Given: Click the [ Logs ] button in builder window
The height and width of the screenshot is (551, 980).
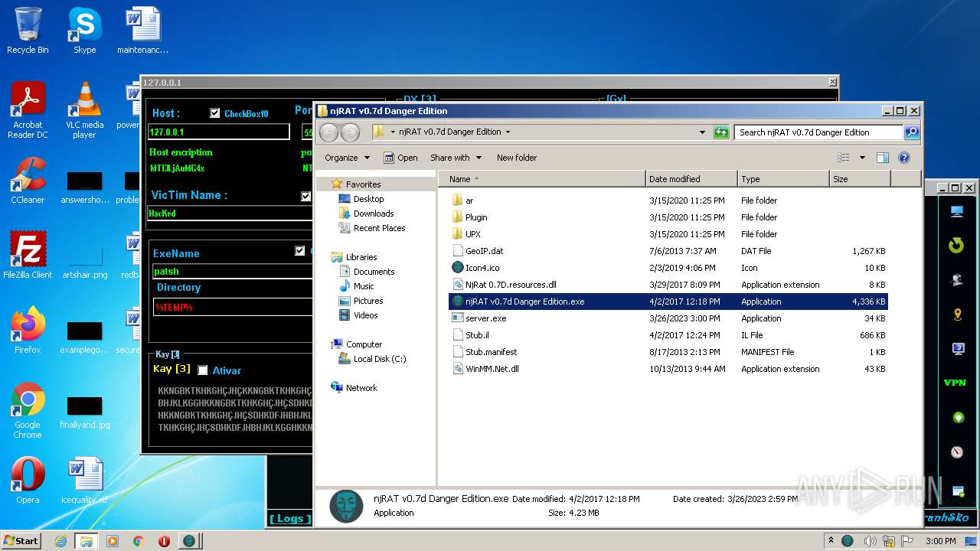Looking at the screenshot, I should pyautogui.click(x=290, y=519).
